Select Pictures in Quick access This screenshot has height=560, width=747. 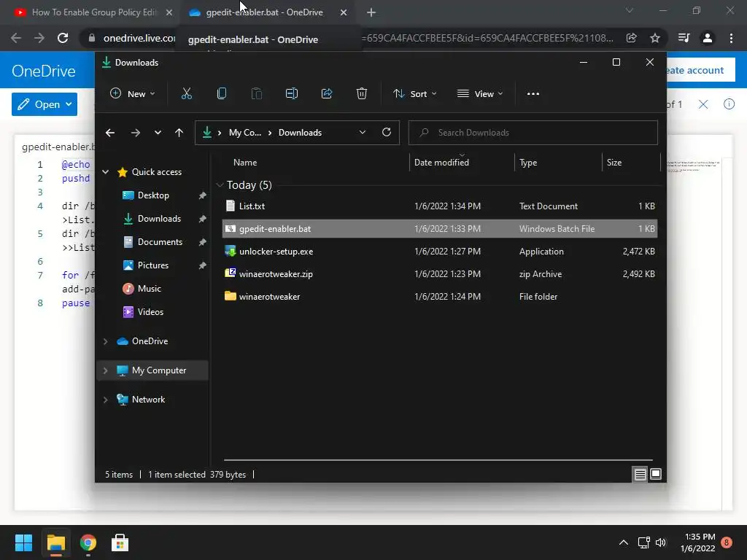point(153,265)
